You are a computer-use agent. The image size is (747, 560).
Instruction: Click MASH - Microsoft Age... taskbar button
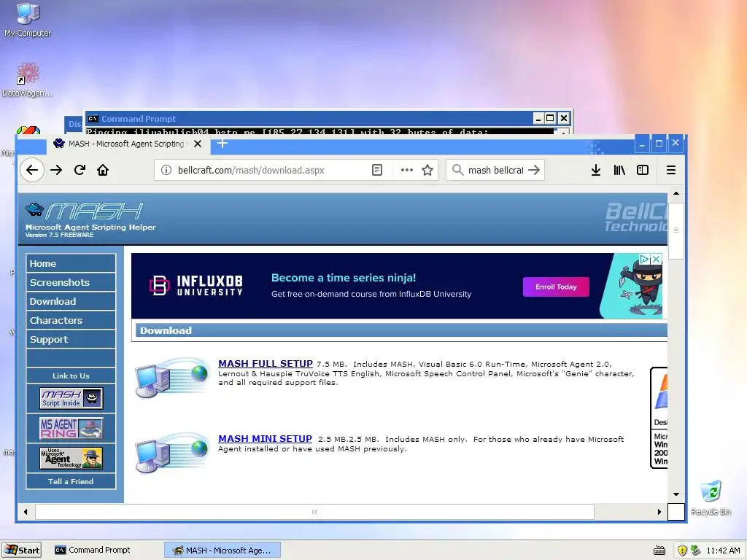click(x=222, y=550)
